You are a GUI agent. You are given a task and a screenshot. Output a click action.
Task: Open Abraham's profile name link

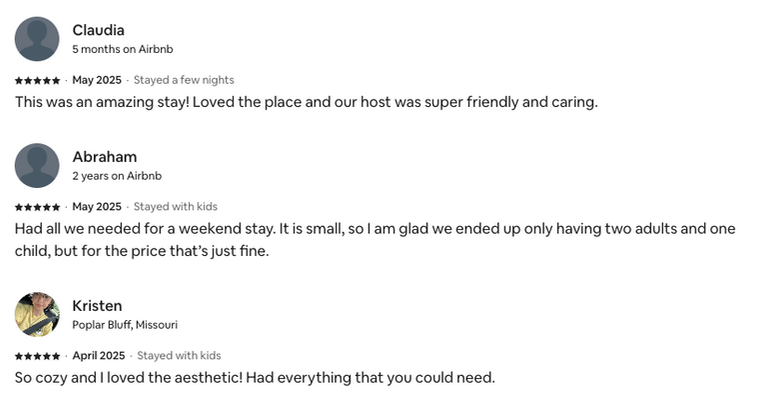(x=104, y=156)
